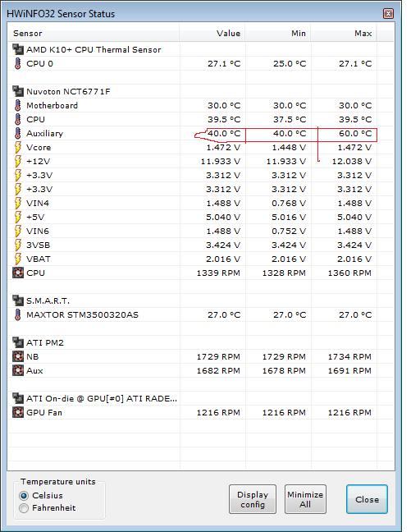This screenshot has height=532, width=420.
Task: Click the thermometer icon next to Auxiliary
Action: pos(18,133)
